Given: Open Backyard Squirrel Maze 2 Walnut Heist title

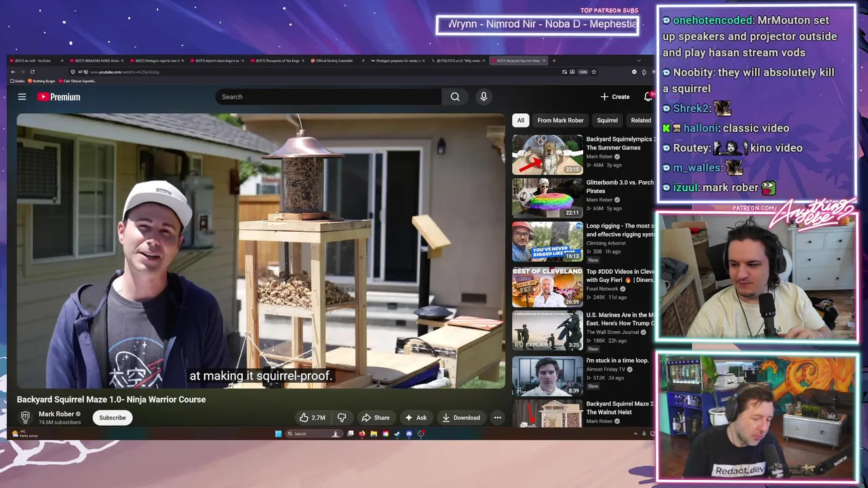Looking at the screenshot, I should (620, 408).
